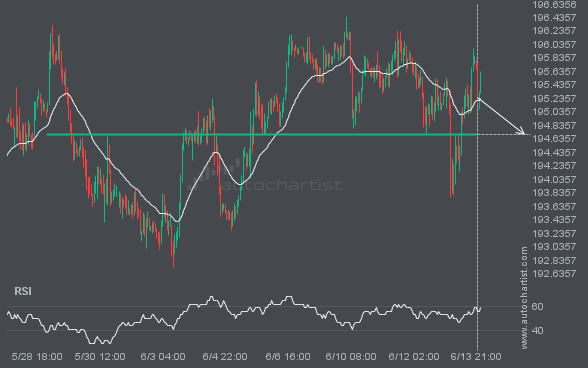Click the 5/30 12:00 time label
This screenshot has width=588, height=368.
[100, 357]
